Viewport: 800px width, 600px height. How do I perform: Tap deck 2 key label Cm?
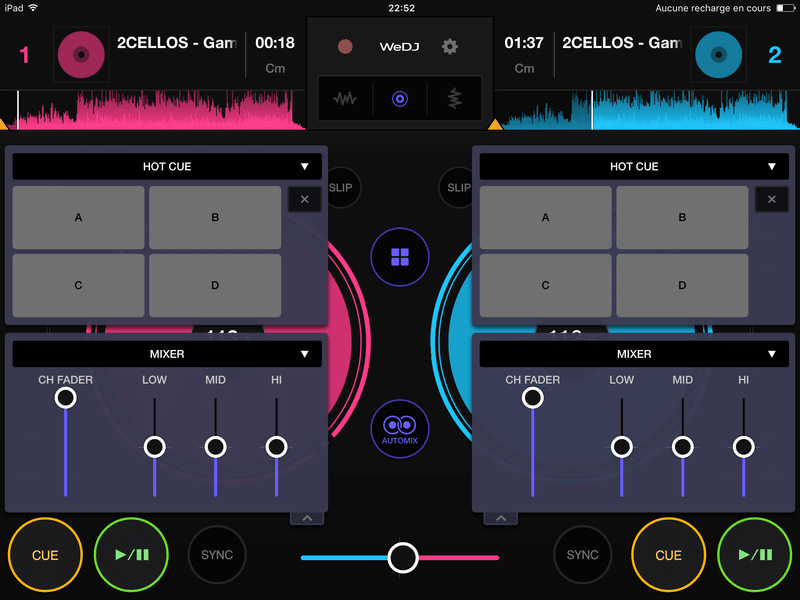coord(524,68)
